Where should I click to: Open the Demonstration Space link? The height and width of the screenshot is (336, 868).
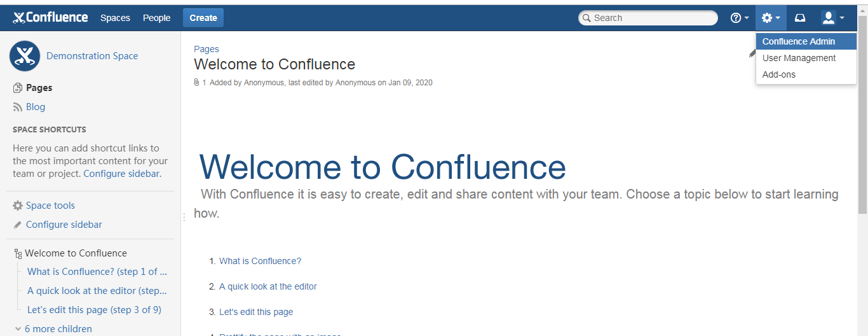point(92,56)
